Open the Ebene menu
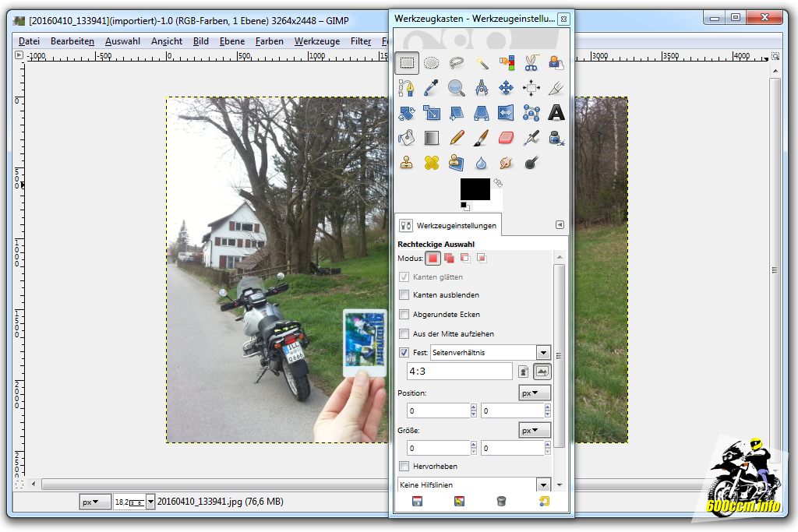 (x=231, y=41)
